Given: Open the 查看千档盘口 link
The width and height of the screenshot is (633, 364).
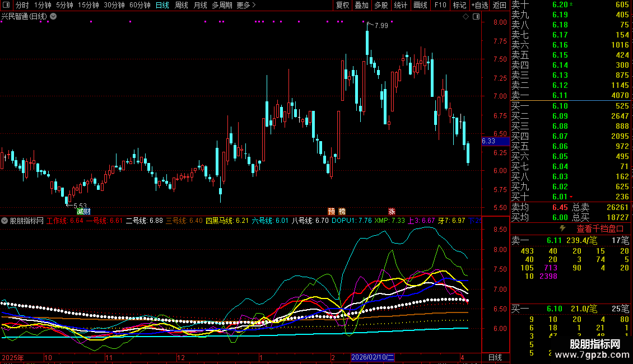Looking at the screenshot, I should (600, 228).
